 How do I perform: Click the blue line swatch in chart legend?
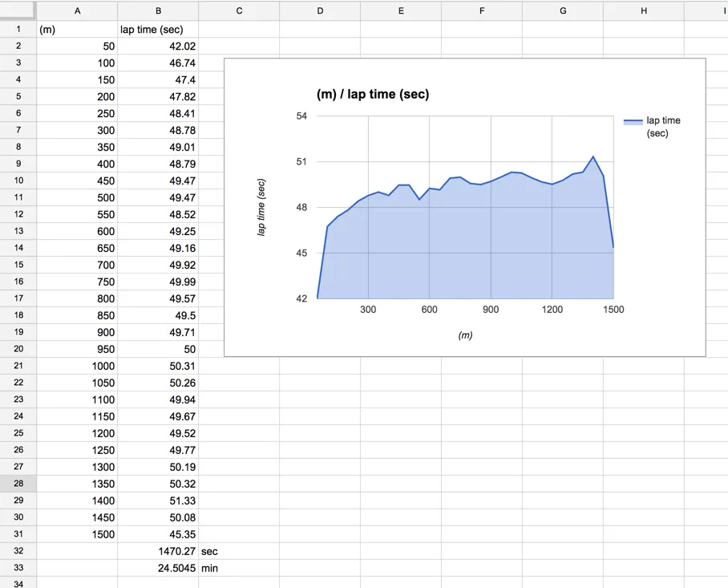633,121
